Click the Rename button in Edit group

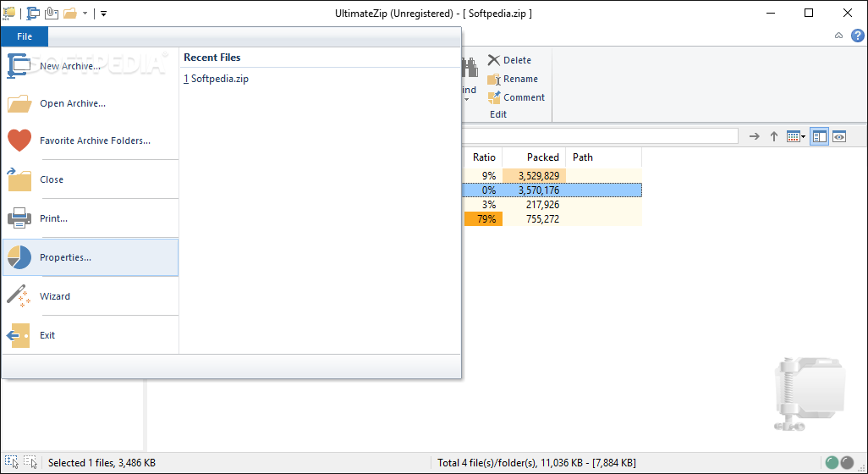(x=513, y=79)
